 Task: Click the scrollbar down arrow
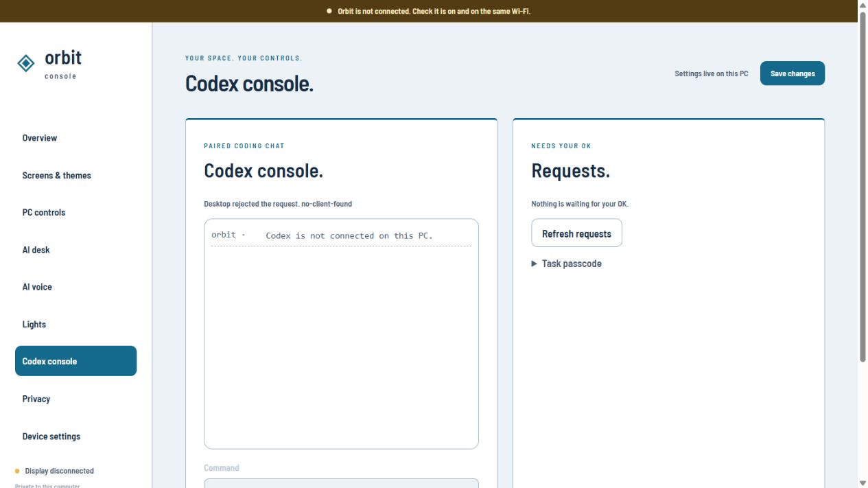(x=863, y=483)
